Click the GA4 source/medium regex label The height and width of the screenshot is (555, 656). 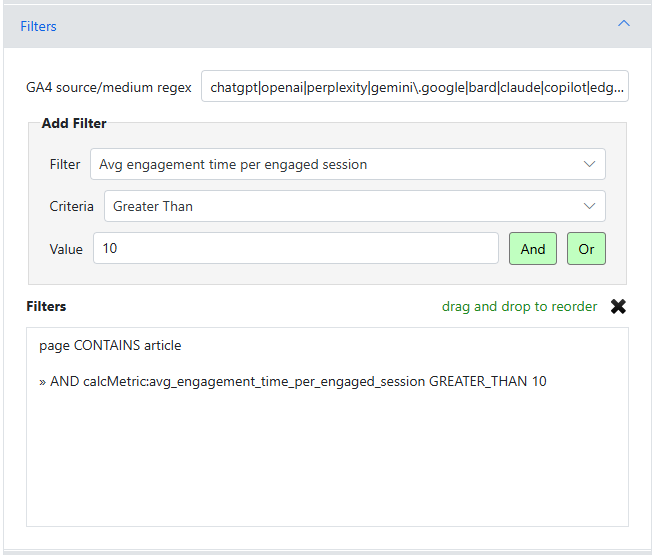(109, 87)
